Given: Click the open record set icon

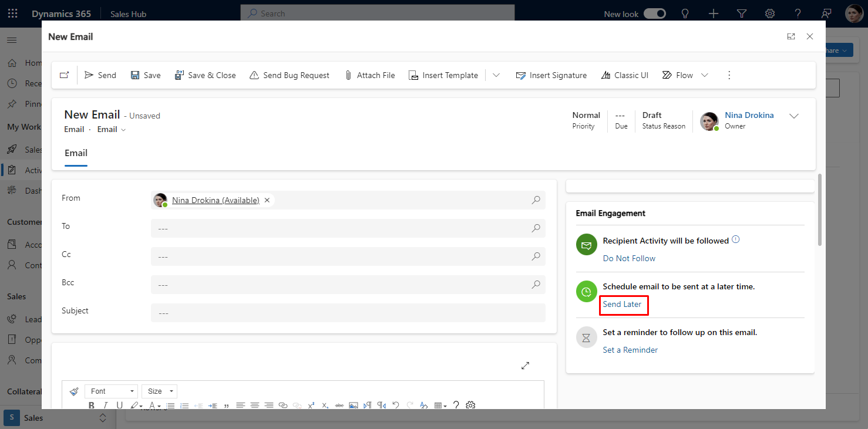Looking at the screenshot, I should [65, 75].
